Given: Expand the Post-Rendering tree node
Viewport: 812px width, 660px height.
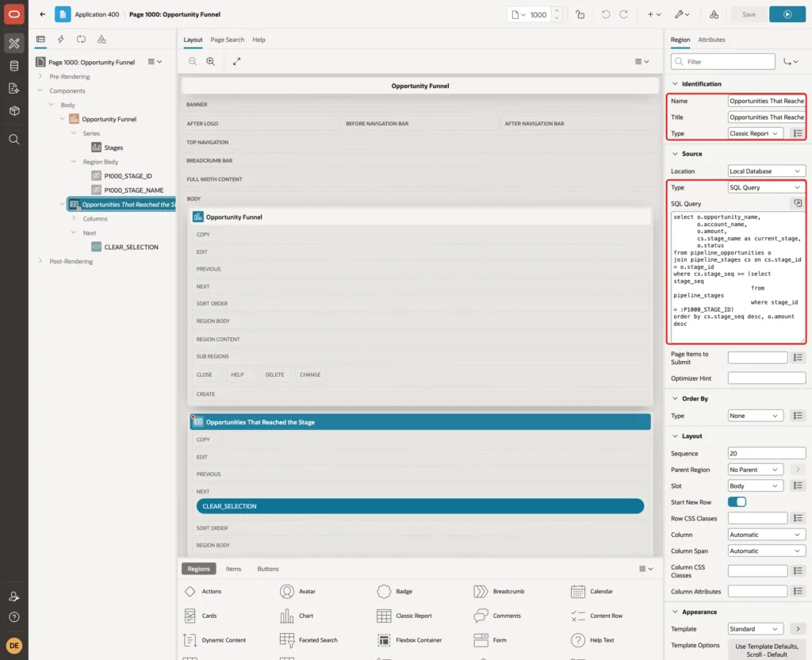Looking at the screenshot, I should point(40,261).
